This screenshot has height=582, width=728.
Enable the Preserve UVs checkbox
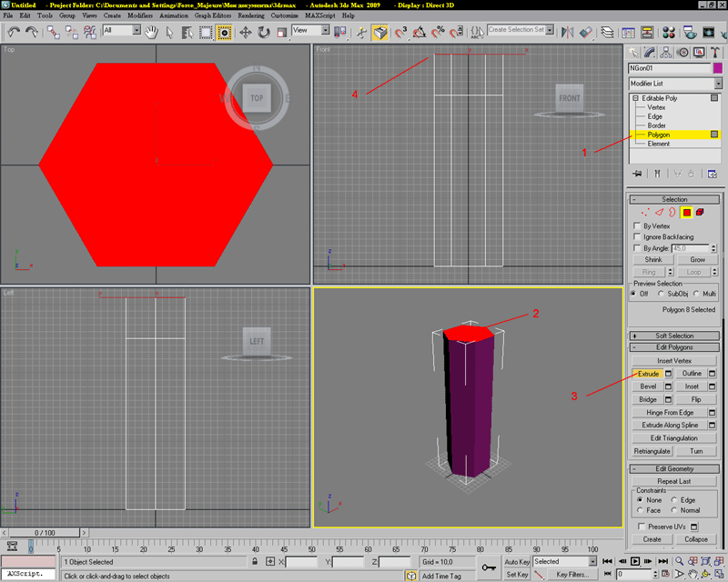coord(642,527)
